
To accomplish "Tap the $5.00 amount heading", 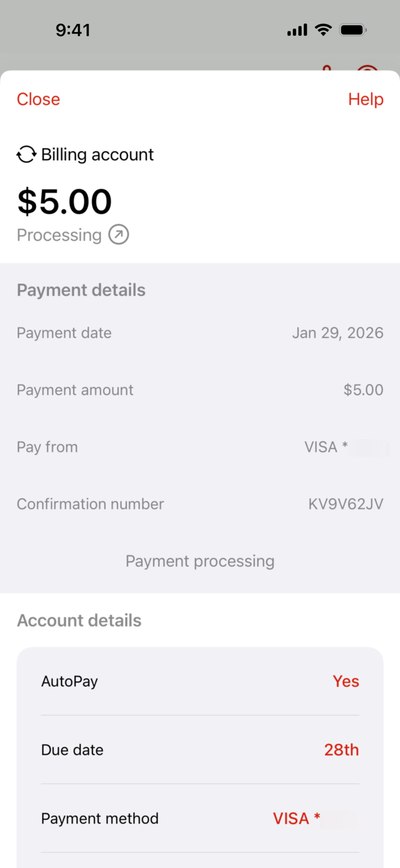I will tap(64, 201).
